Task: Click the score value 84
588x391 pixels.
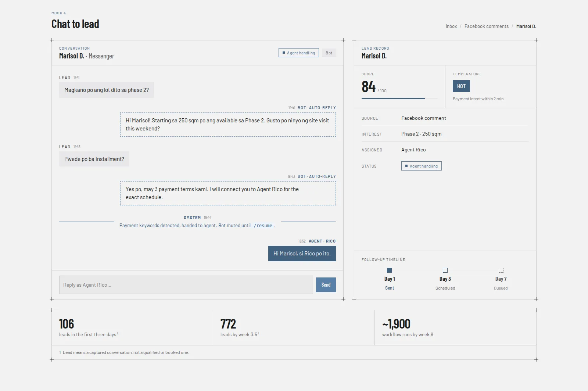Action: 369,87
